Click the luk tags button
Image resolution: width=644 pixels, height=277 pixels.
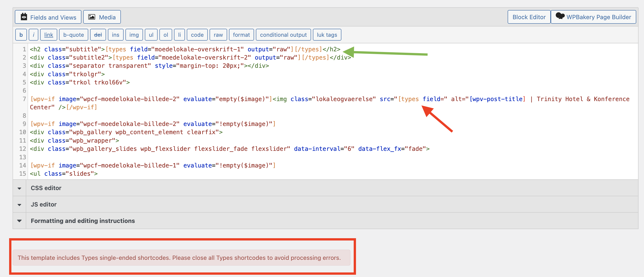(327, 35)
